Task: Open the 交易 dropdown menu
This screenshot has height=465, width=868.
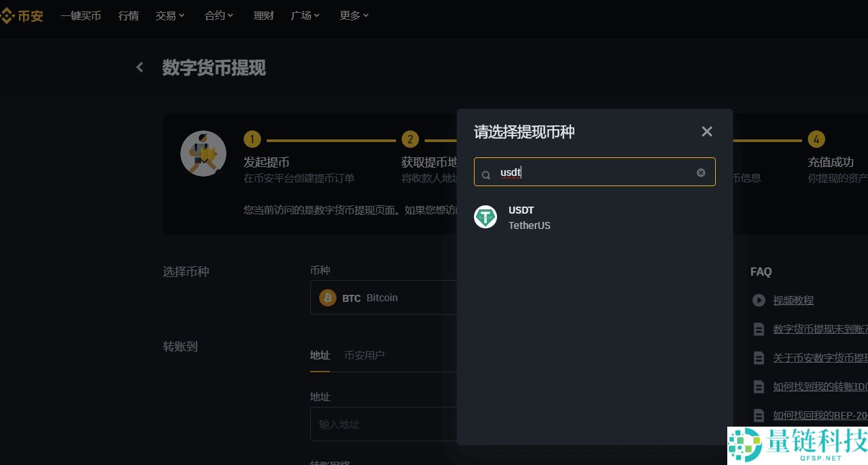Action: [169, 15]
